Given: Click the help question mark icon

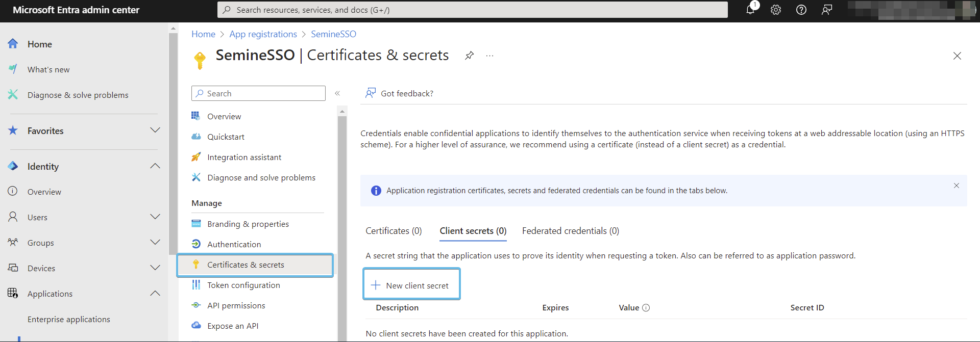Looking at the screenshot, I should click(x=801, y=10).
